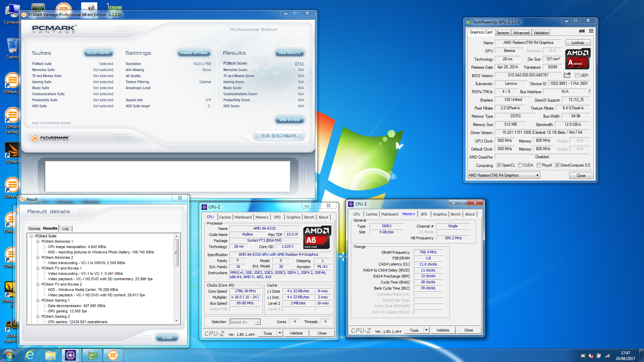Open the Computer desktop icon
This screenshot has width=644, height=362.
tap(11, 13)
